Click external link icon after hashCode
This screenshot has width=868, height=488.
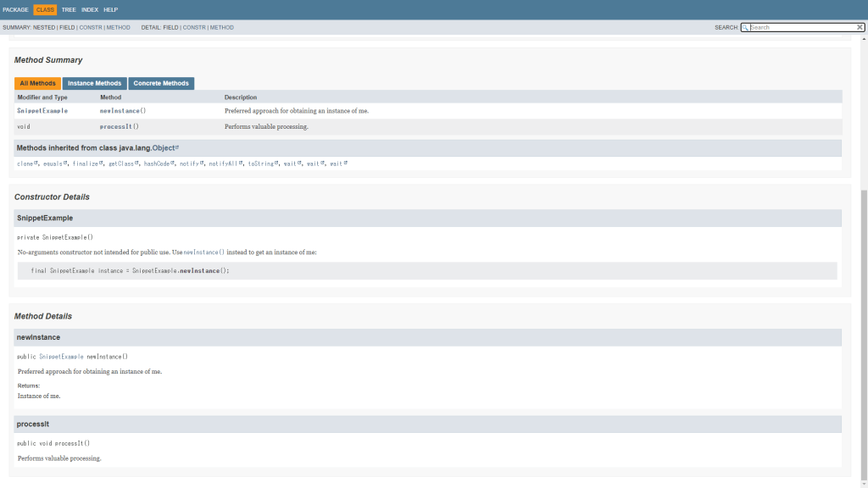pos(172,163)
